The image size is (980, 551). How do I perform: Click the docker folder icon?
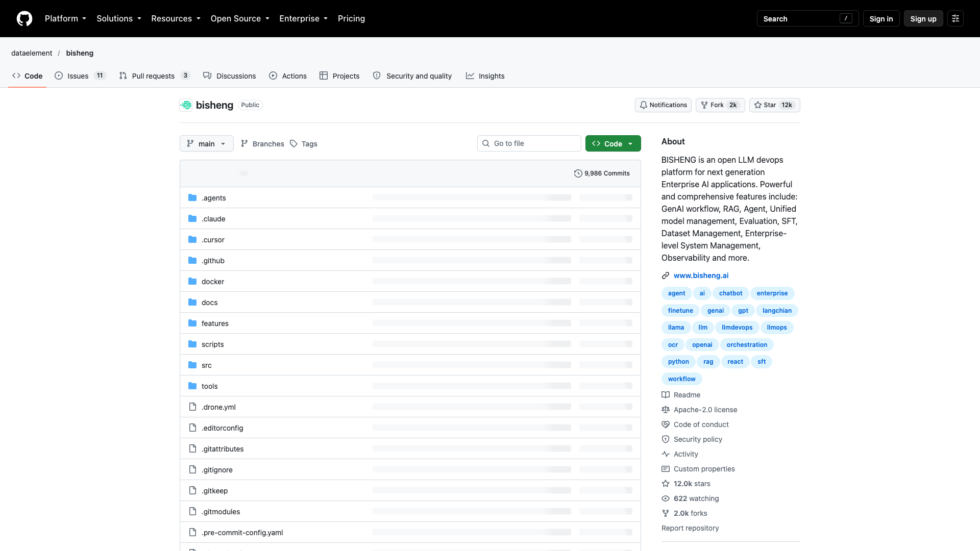pyautogui.click(x=192, y=282)
